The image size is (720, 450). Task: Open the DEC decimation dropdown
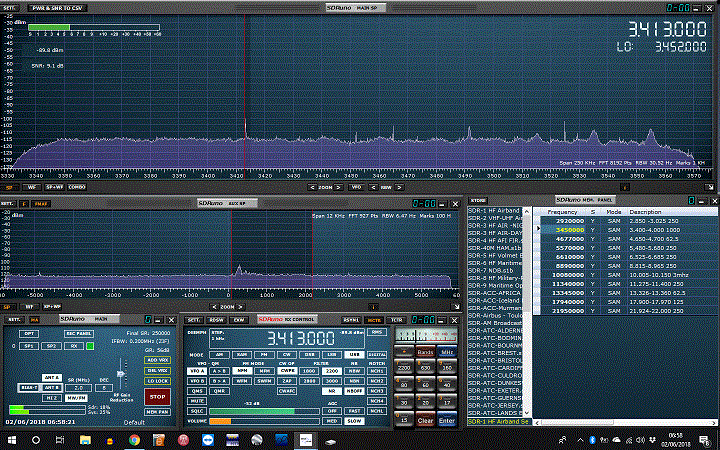(104, 388)
